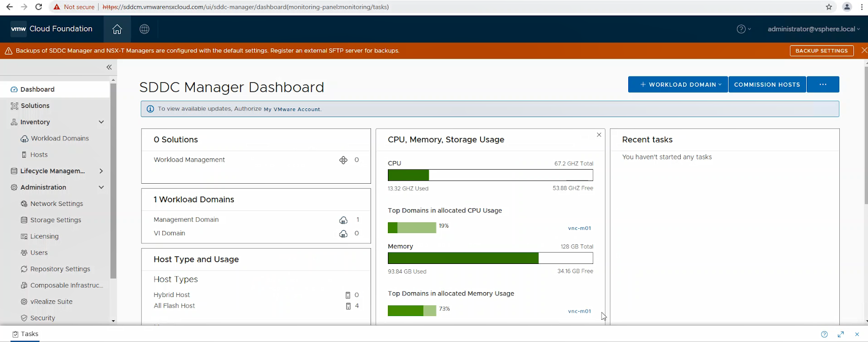Click VI Domain cloud icon

[343, 234]
